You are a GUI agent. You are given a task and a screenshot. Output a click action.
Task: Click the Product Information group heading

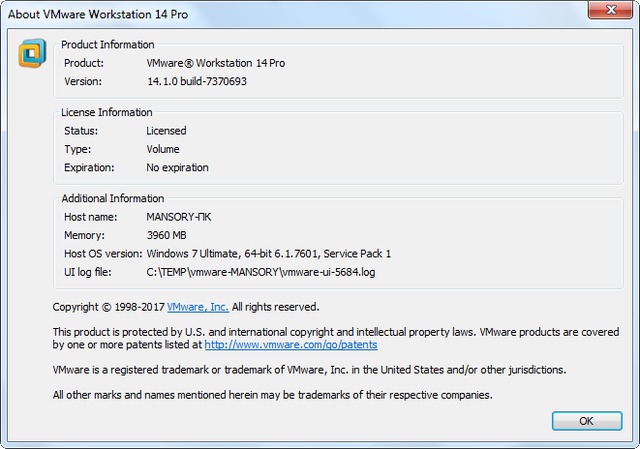coord(108,45)
